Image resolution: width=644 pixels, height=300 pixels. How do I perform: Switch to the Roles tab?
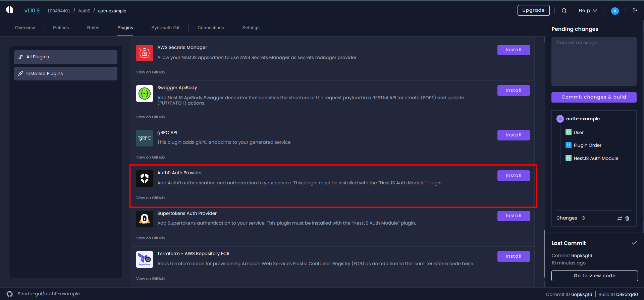click(93, 28)
